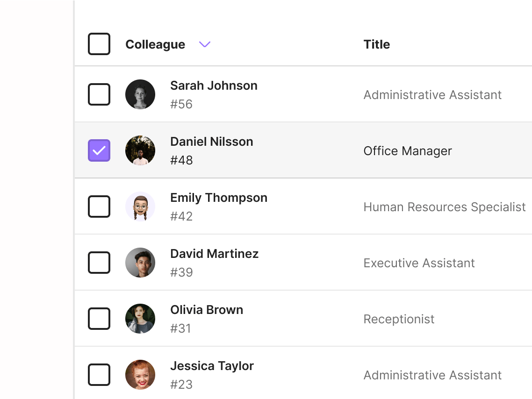The height and width of the screenshot is (399, 532).
Task: Open the Colleague column sort dropdown
Action: pyautogui.click(x=204, y=44)
